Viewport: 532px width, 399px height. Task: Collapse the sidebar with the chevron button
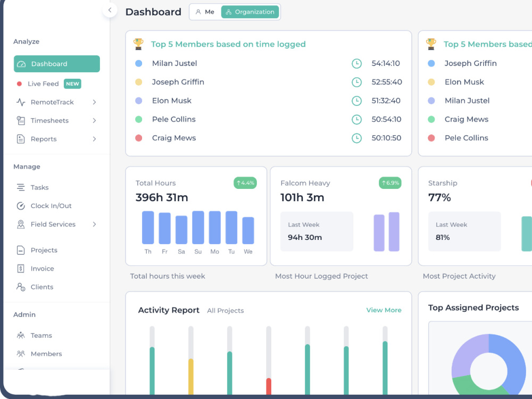(110, 10)
